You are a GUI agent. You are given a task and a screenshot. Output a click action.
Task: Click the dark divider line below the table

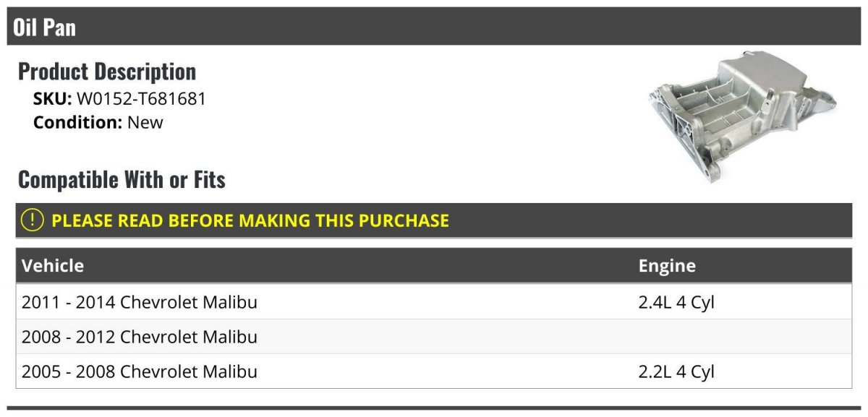434,408
